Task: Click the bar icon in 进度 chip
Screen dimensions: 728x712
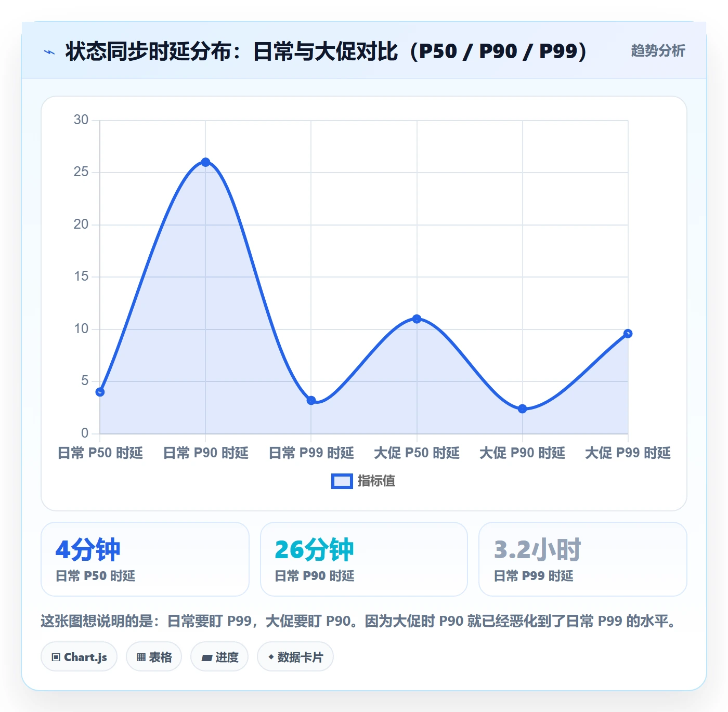Action: (x=206, y=658)
